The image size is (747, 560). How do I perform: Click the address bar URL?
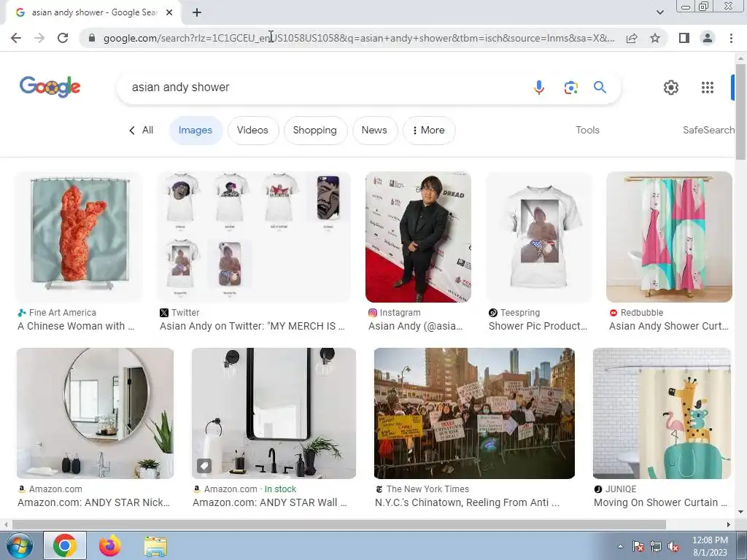(358, 38)
